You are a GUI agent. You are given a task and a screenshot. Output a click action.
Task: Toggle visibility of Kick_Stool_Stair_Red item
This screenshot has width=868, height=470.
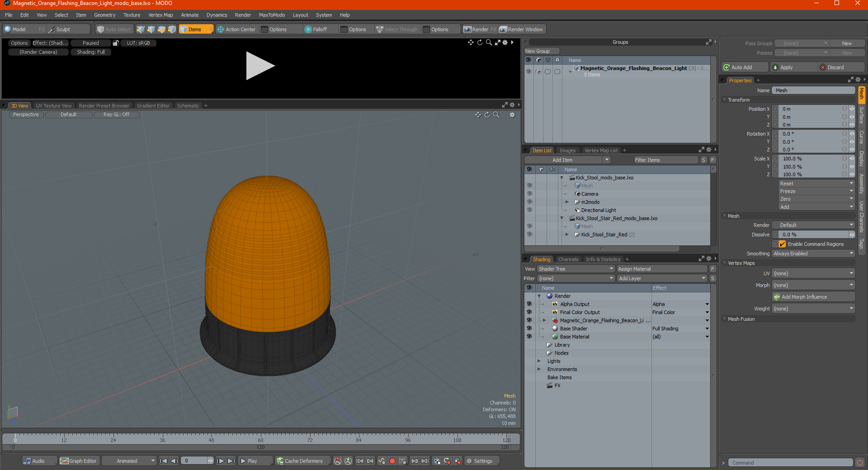(x=529, y=235)
